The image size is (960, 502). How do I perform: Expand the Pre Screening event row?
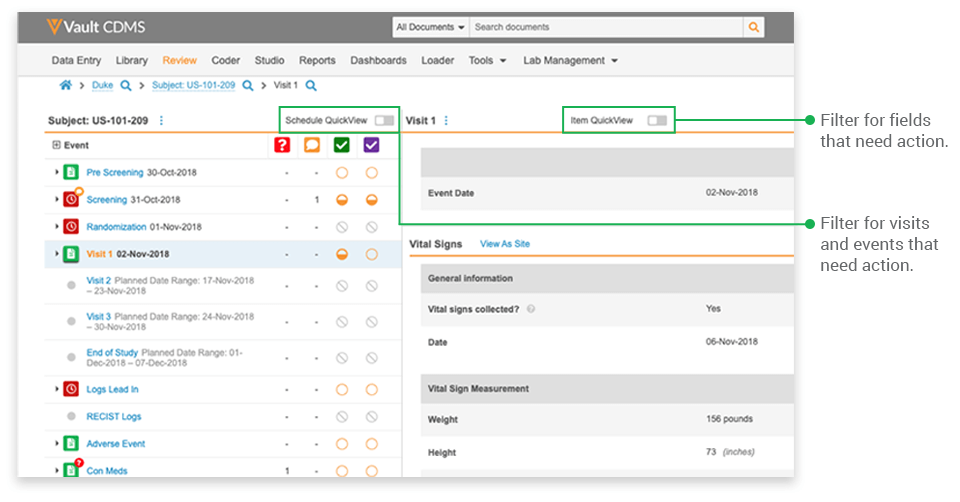(56, 172)
